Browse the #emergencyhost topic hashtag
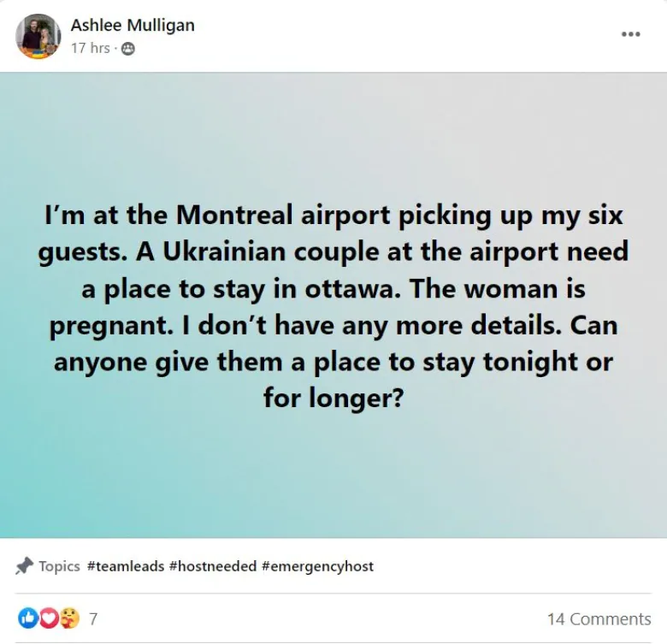The height and width of the screenshot is (644, 667). pos(318,566)
